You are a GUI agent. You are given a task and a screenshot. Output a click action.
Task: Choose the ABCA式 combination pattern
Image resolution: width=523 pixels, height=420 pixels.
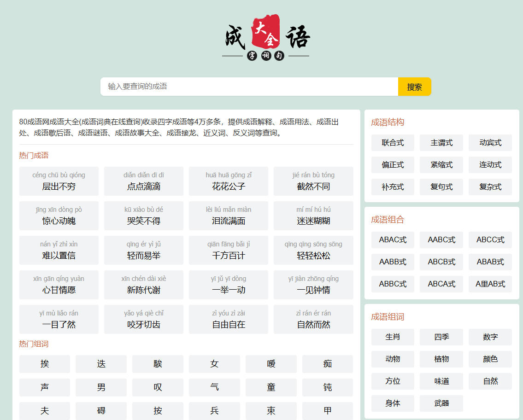click(441, 284)
